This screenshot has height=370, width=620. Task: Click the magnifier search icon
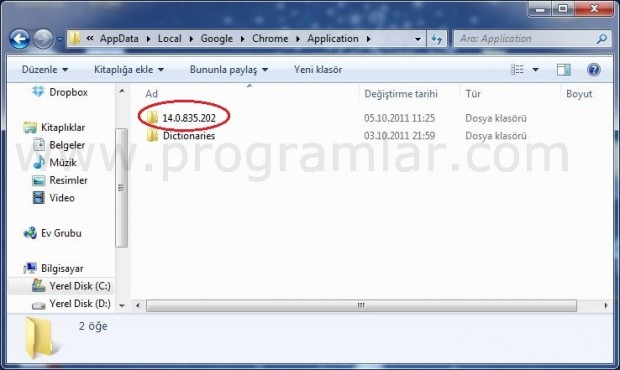(x=602, y=39)
